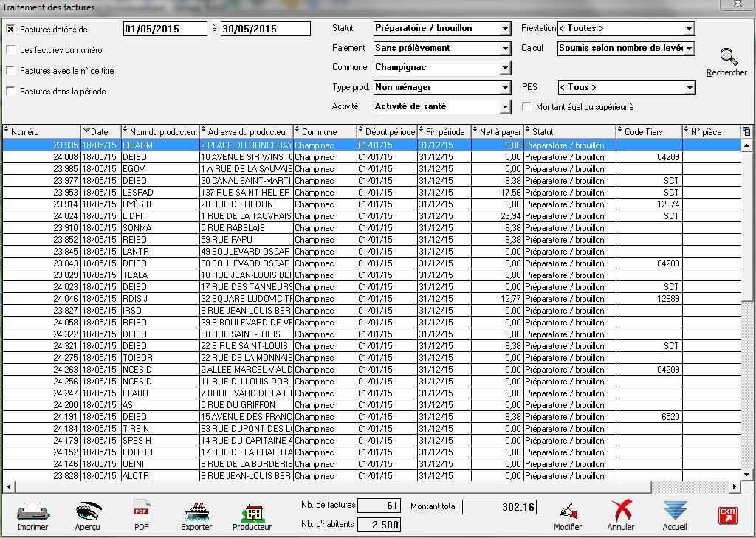Screen dimensions: 756x538
Task: Sort by the Net à payer column
Action: tap(497, 131)
